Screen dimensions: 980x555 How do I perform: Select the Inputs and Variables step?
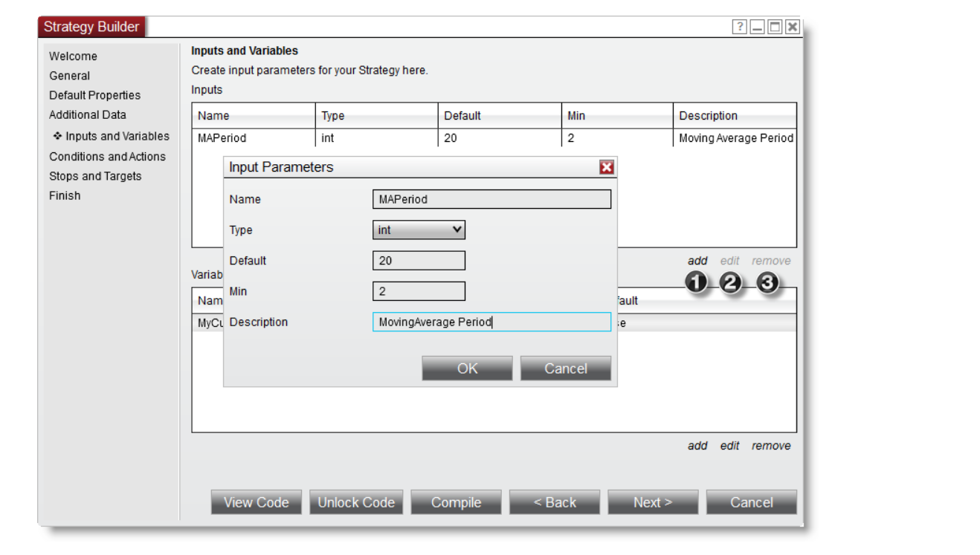[117, 136]
